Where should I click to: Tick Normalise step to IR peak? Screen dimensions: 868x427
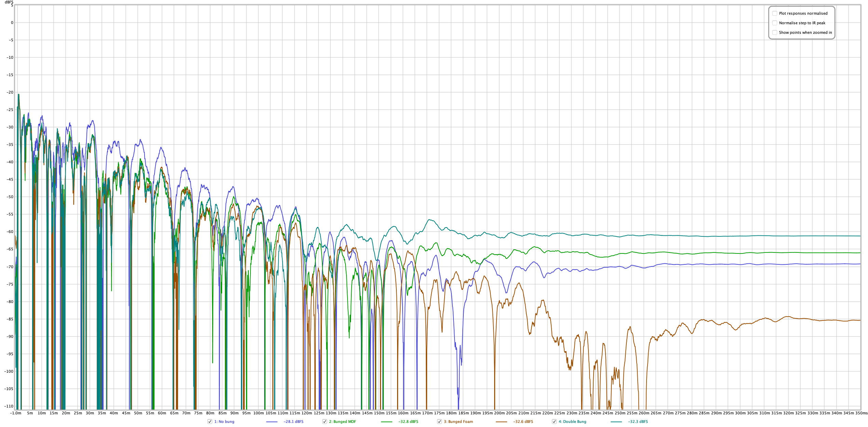(x=775, y=23)
